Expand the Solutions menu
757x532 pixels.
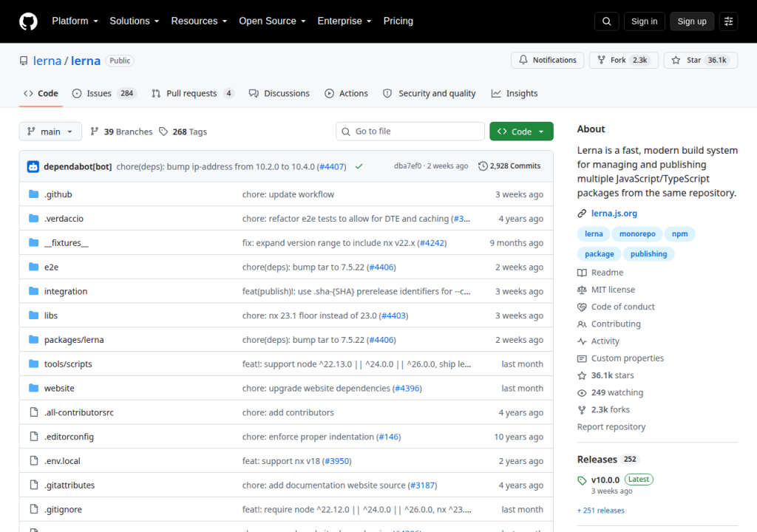(x=135, y=21)
